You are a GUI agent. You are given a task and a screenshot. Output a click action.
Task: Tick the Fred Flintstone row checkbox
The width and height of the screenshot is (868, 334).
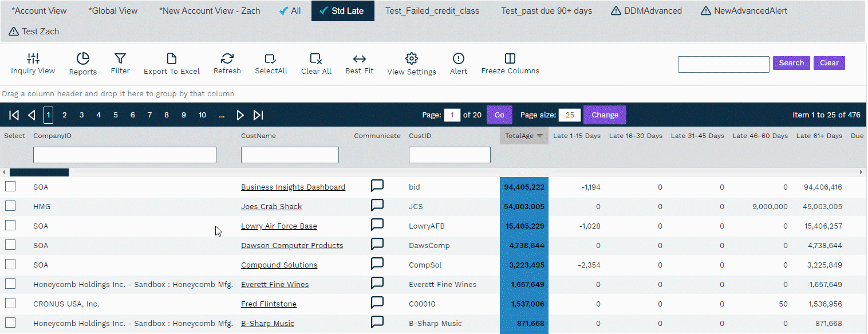click(10, 303)
